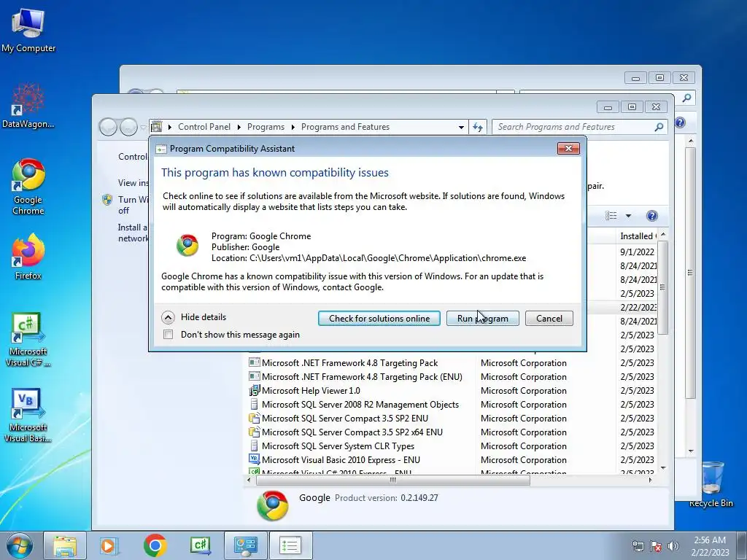Viewport: 747px width, 560px height.
Task: Open Windows Explorer from taskbar
Action: point(65,545)
